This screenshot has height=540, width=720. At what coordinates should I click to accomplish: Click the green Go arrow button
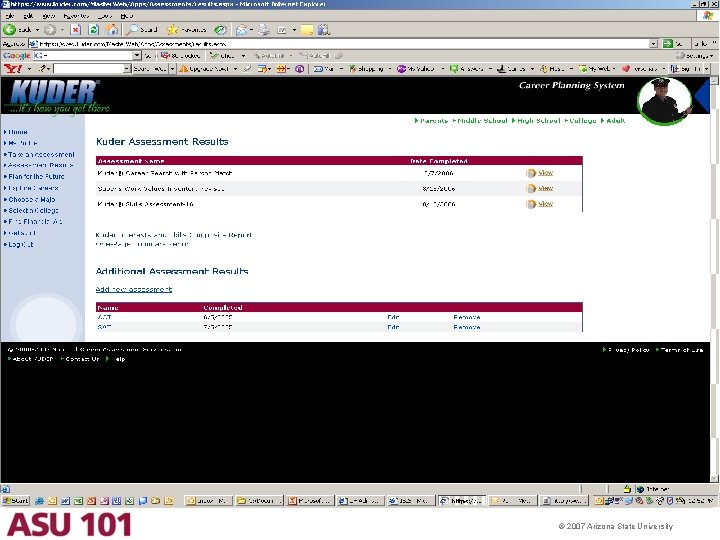[x=668, y=44]
